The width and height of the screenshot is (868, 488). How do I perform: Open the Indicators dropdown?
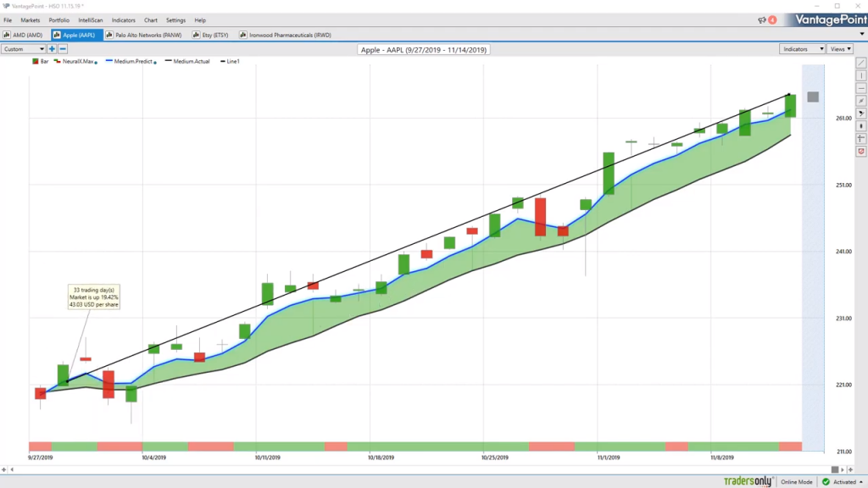[x=802, y=49]
